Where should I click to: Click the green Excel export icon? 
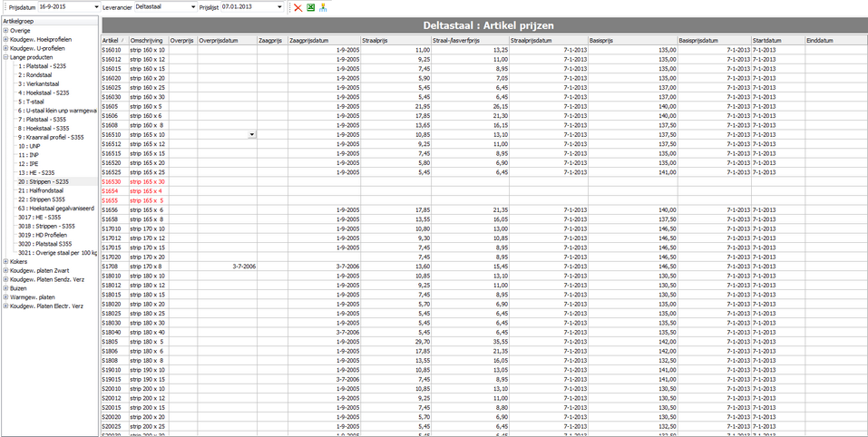point(310,8)
